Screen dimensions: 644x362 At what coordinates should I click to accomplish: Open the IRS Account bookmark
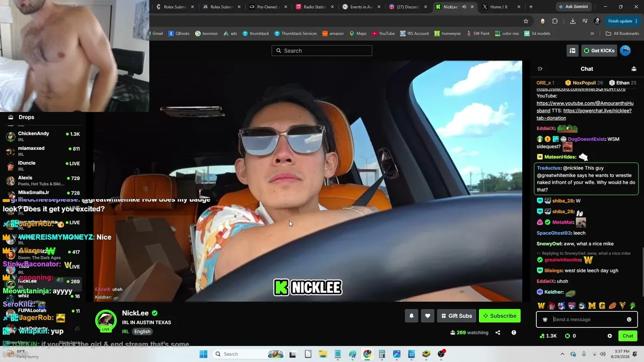(415, 34)
